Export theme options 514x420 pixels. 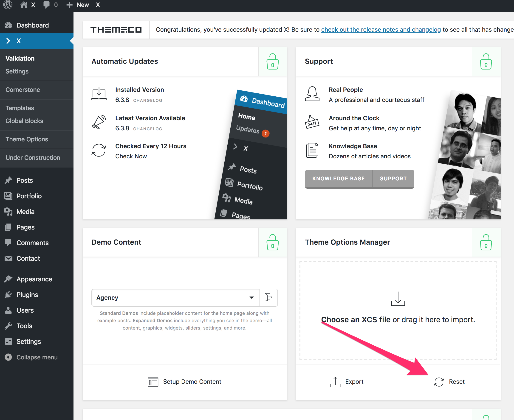coord(347,382)
